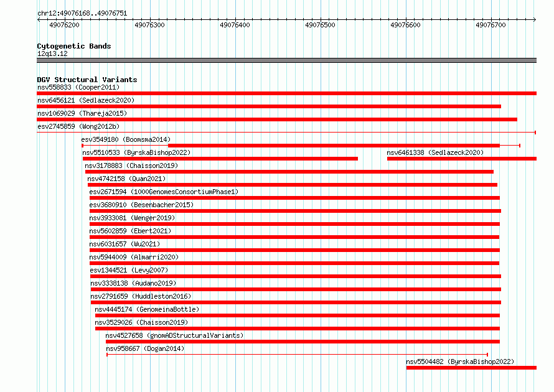Click nsv958667 (Dogan2014) label

tap(145, 348)
